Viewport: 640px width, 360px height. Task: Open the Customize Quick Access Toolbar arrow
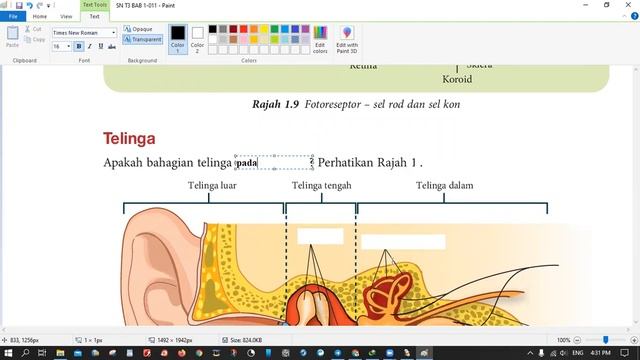(49, 6)
